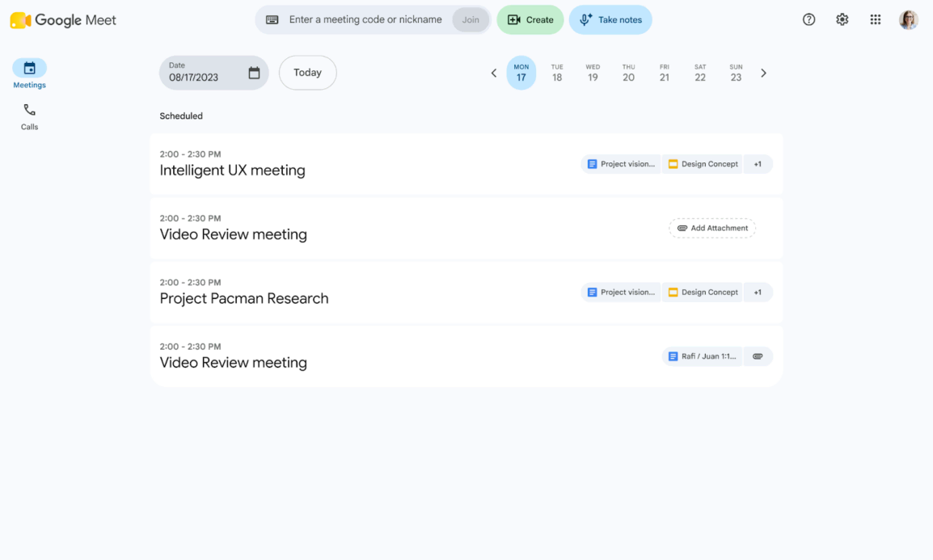Click Add Attachment on Video Review meeting
The width and height of the screenshot is (933, 560).
[712, 228]
